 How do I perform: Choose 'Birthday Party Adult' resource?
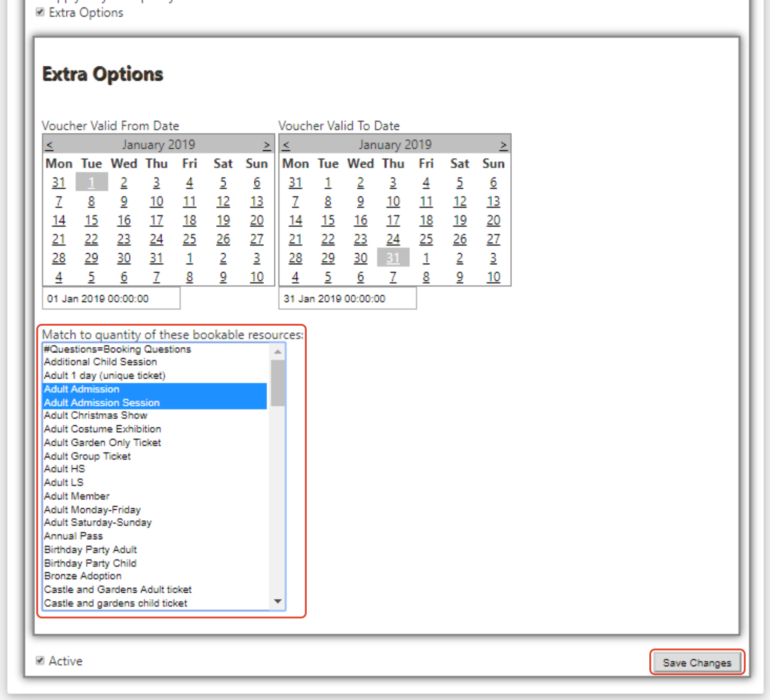[155, 549]
